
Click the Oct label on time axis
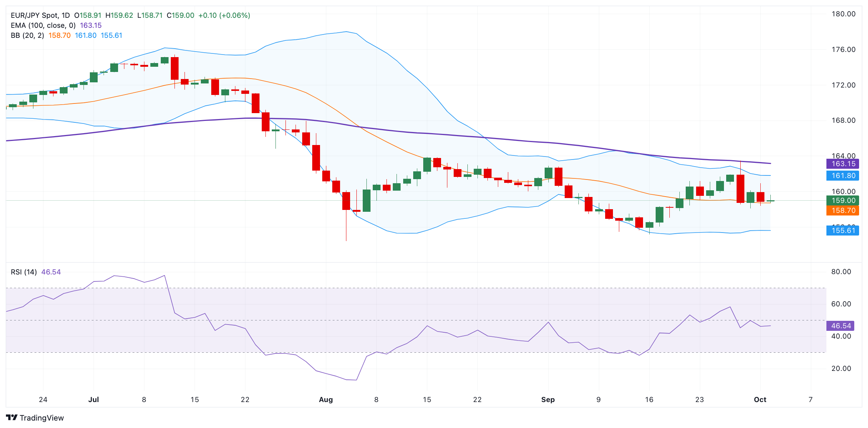[760, 399]
